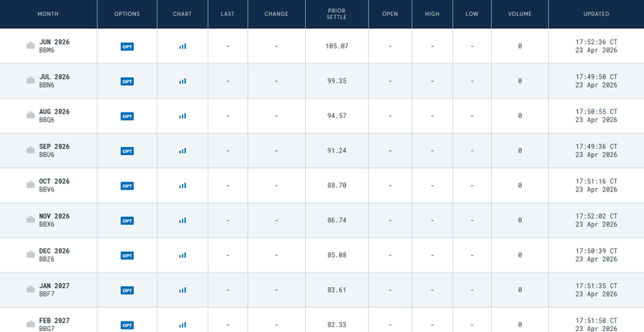Click the Prior Settle column header
Image resolution: width=644 pixels, height=332 pixels.
(x=337, y=14)
